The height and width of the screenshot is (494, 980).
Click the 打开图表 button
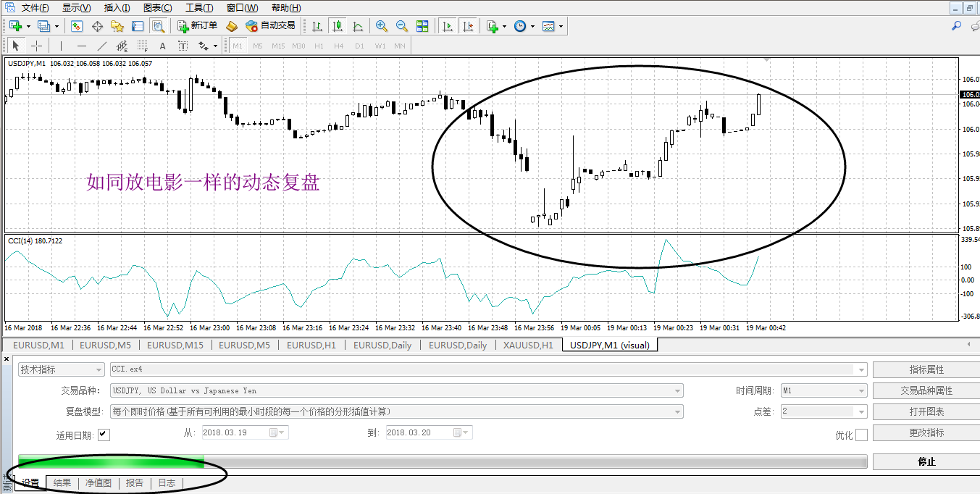[x=926, y=411]
